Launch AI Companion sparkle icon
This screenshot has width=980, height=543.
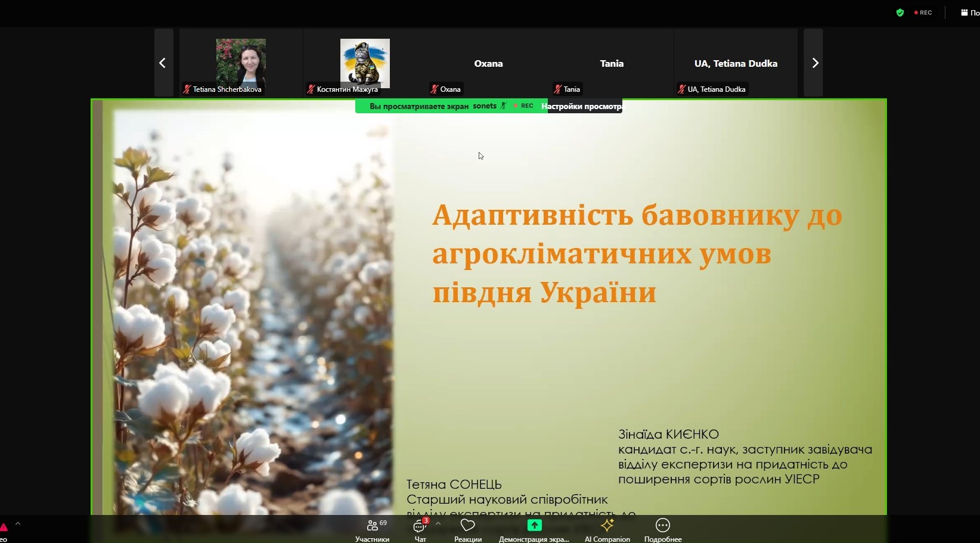coord(607,529)
